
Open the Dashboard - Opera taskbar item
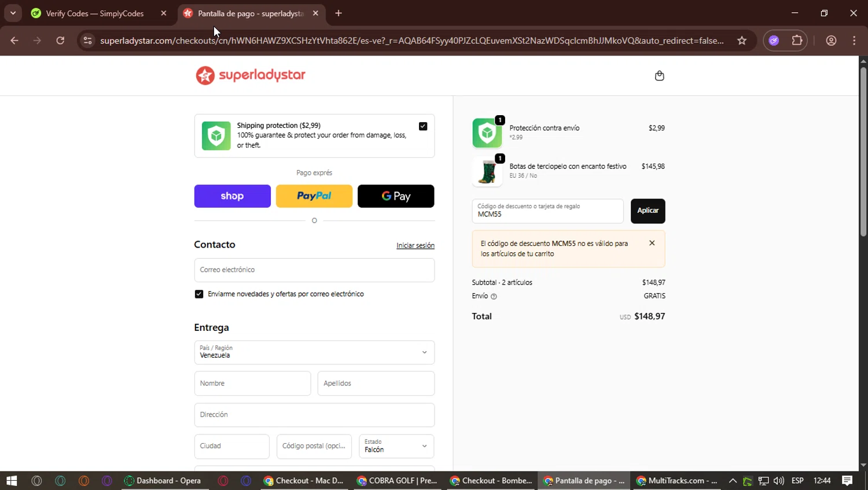click(x=163, y=481)
